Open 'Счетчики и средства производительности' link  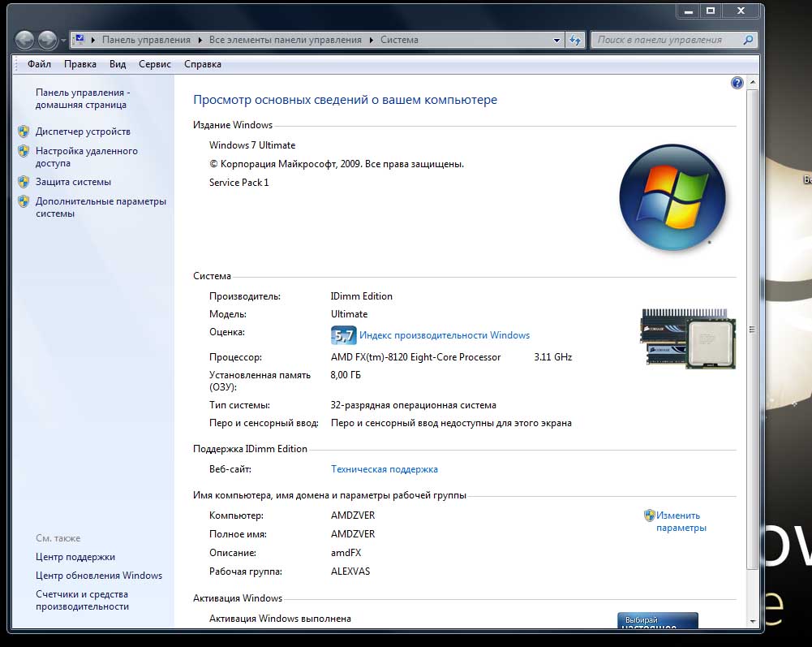tap(83, 601)
